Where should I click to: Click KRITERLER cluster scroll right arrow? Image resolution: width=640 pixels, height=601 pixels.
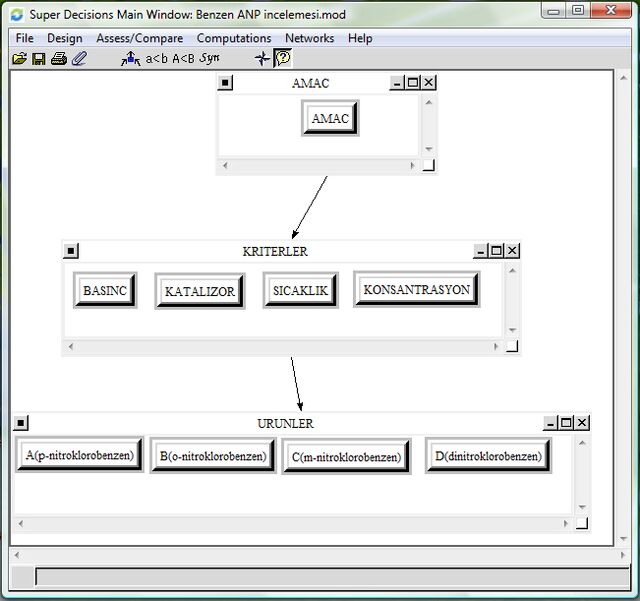pos(496,347)
